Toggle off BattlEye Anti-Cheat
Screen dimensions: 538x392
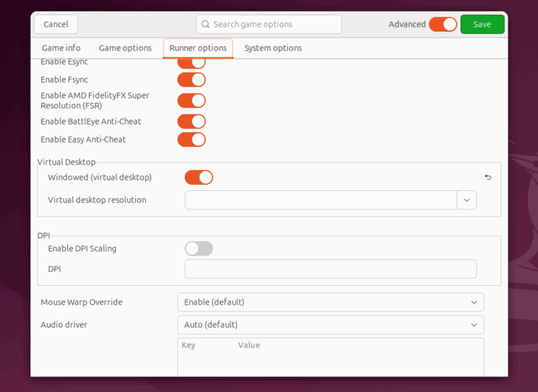(192, 121)
